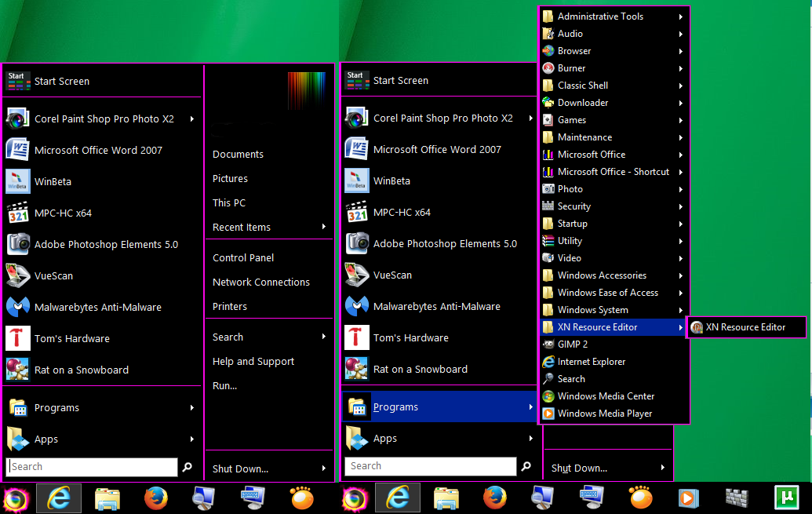
Task: Open Documents from the Start menu
Action: tap(238, 154)
